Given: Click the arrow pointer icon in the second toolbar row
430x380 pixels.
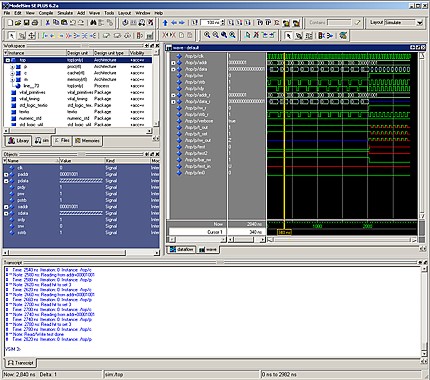Looking at the screenshot, I should coord(12,35).
